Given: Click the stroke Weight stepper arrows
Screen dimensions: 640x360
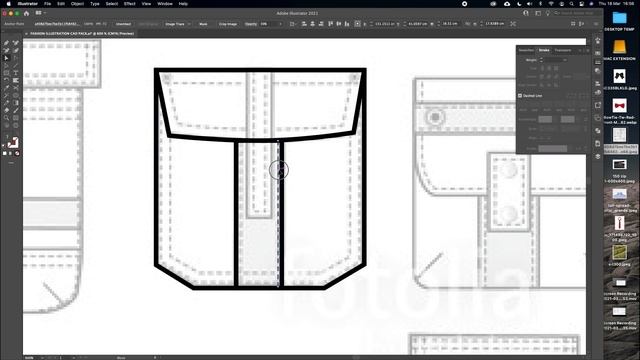Looking at the screenshot, I should point(541,60).
